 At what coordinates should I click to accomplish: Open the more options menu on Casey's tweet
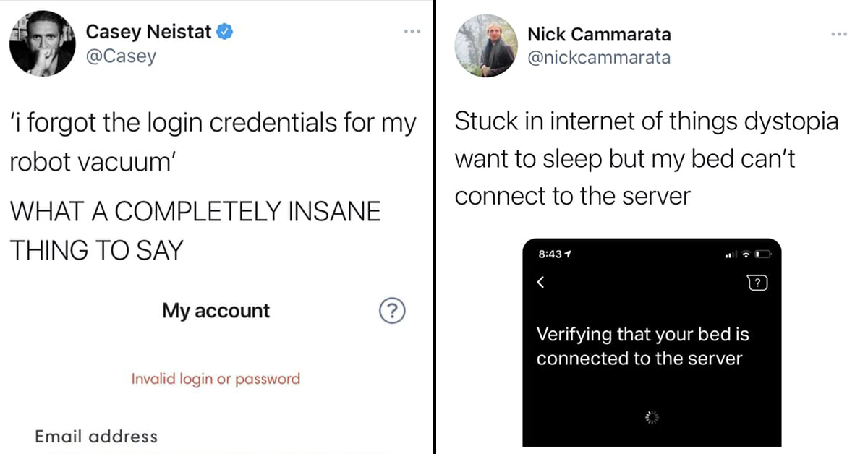(x=412, y=33)
